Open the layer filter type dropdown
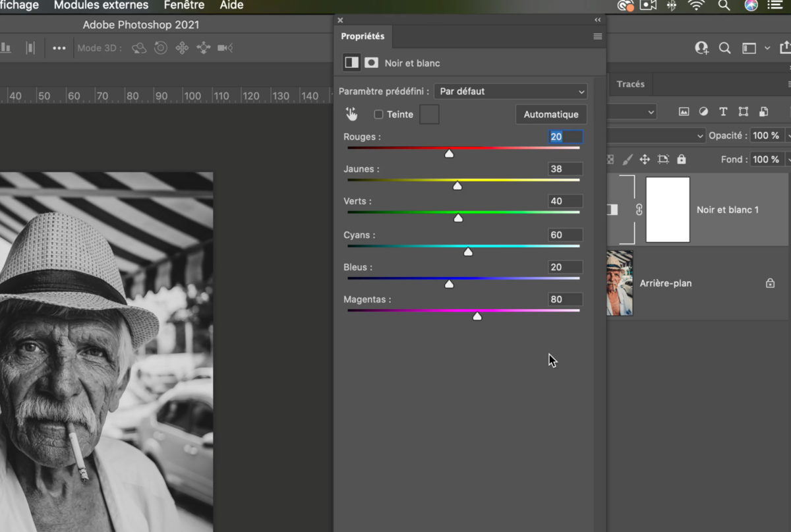 point(631,112)
